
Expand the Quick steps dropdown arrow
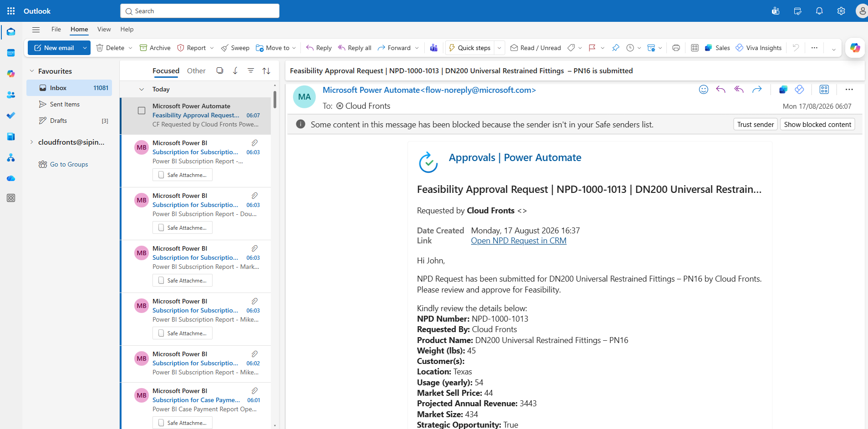click(499, 48)
